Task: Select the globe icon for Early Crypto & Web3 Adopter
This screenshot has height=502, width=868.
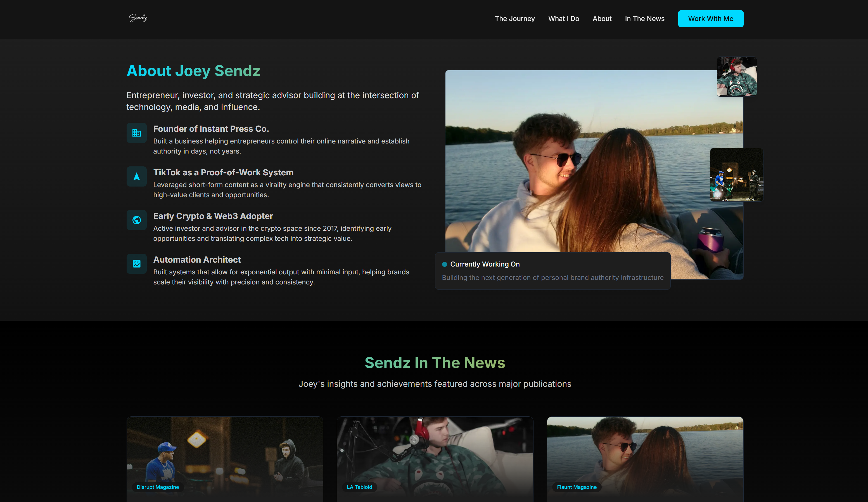Action: pos(136,220)
